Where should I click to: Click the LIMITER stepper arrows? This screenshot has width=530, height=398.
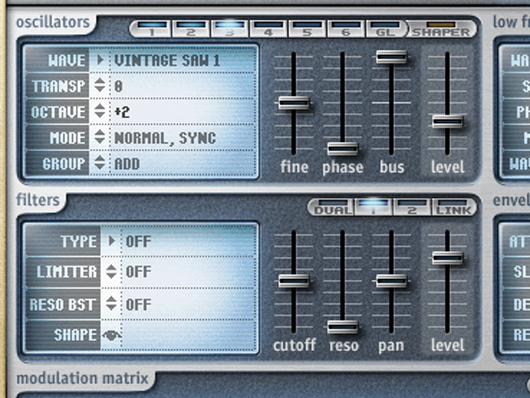[111, 272]
